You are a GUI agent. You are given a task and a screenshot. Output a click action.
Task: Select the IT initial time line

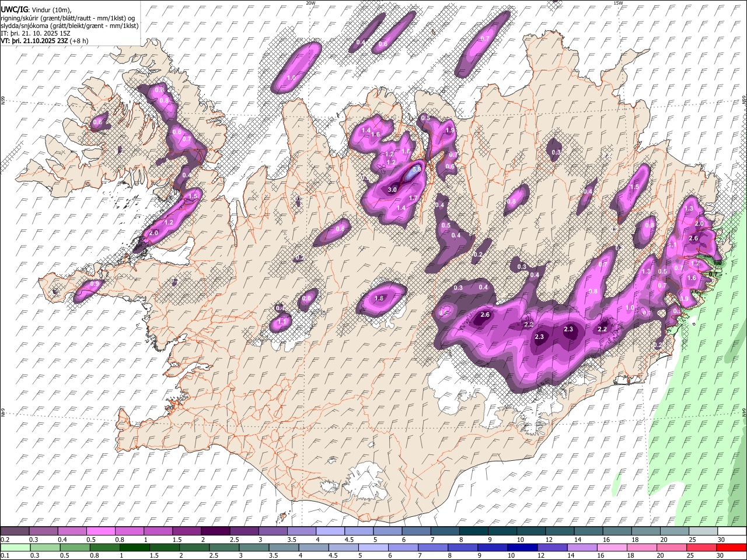(x=34, y=33)
